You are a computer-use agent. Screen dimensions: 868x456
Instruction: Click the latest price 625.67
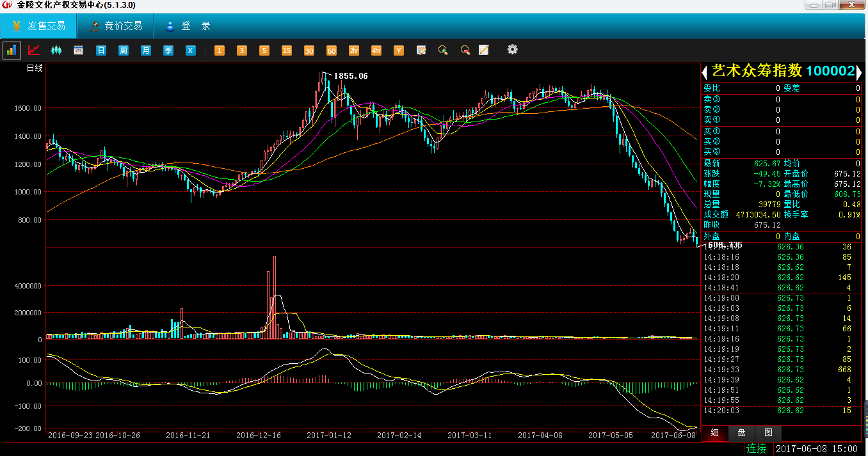(x=766, y=164)
